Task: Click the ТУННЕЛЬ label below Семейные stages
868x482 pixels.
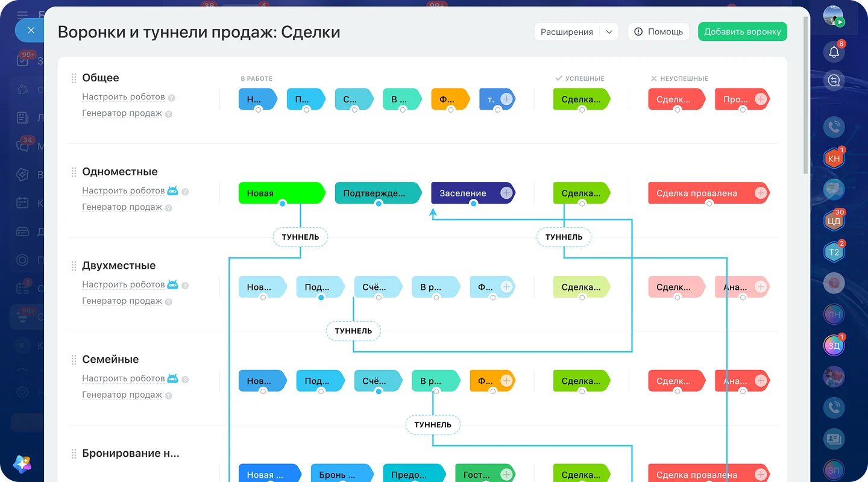Action: [x=433, y=425]
